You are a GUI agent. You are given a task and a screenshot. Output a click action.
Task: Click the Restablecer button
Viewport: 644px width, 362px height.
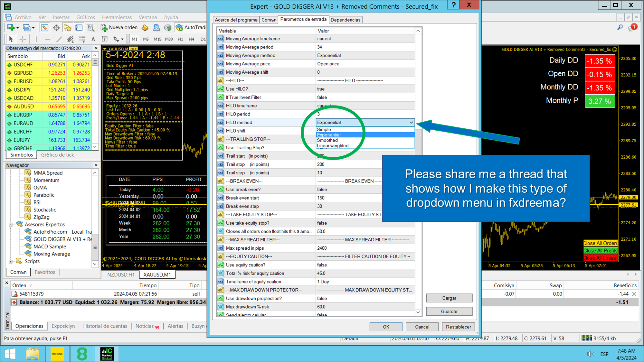(x=458, y=327)
